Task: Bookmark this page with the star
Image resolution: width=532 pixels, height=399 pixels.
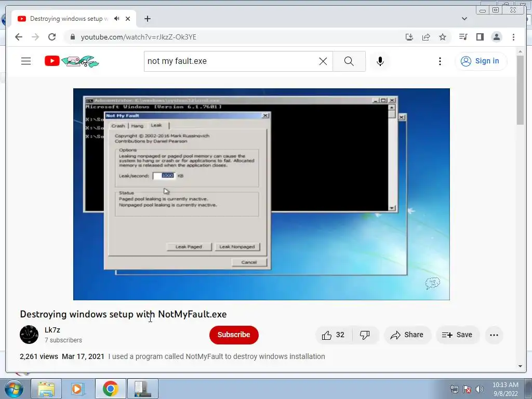Action: (443, 37)
